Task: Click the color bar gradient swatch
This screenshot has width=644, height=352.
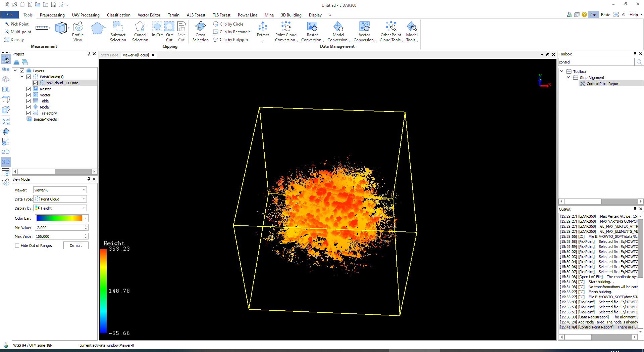Action: tap(59, 218)
